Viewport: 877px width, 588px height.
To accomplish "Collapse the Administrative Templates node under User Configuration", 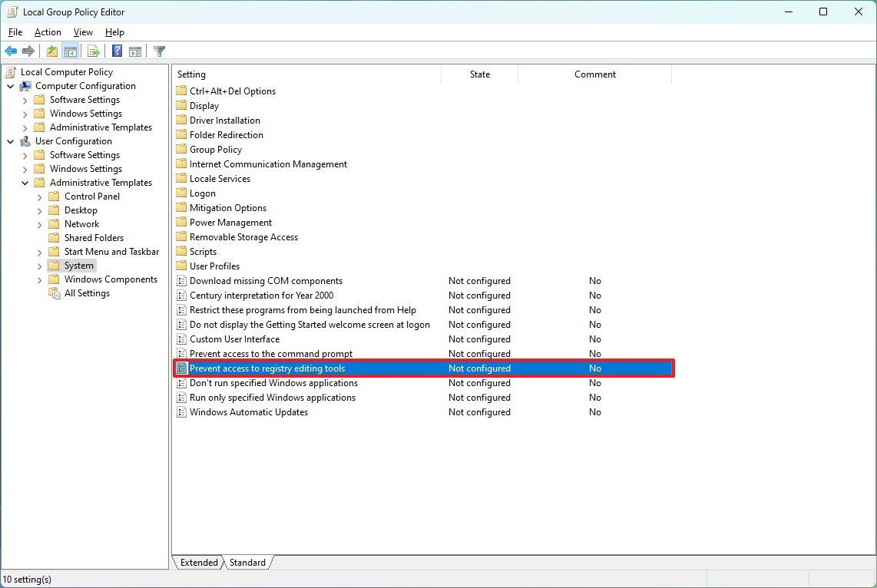I will pos(25,182).
